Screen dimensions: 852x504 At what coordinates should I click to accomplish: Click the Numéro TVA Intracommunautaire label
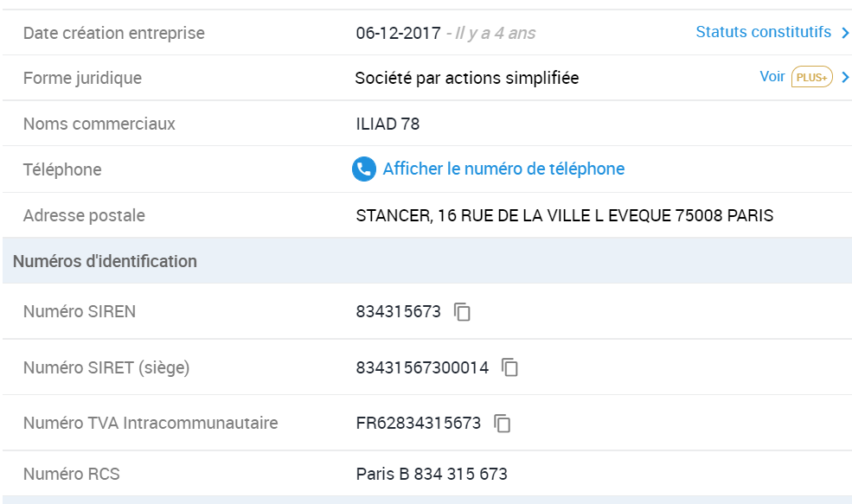click(151, 423)
